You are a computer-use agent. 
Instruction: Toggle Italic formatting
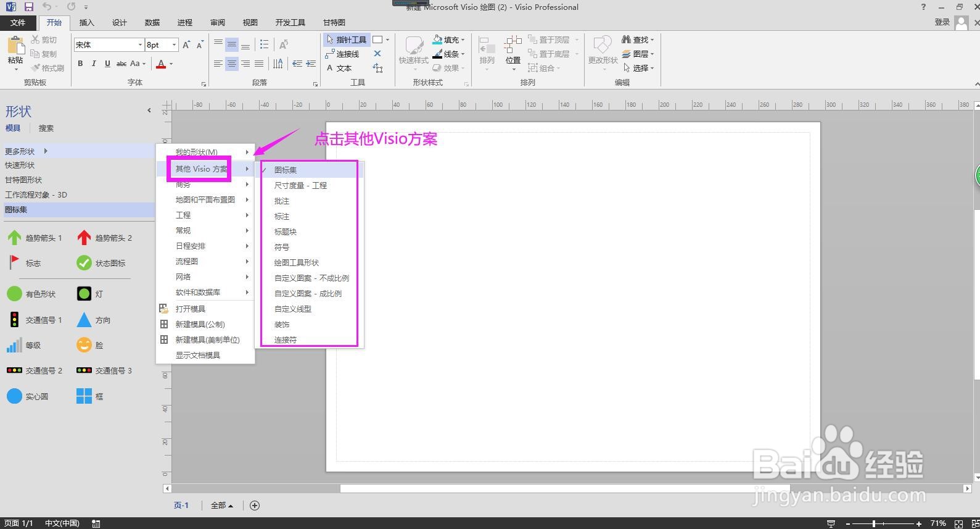pos(94,64)
